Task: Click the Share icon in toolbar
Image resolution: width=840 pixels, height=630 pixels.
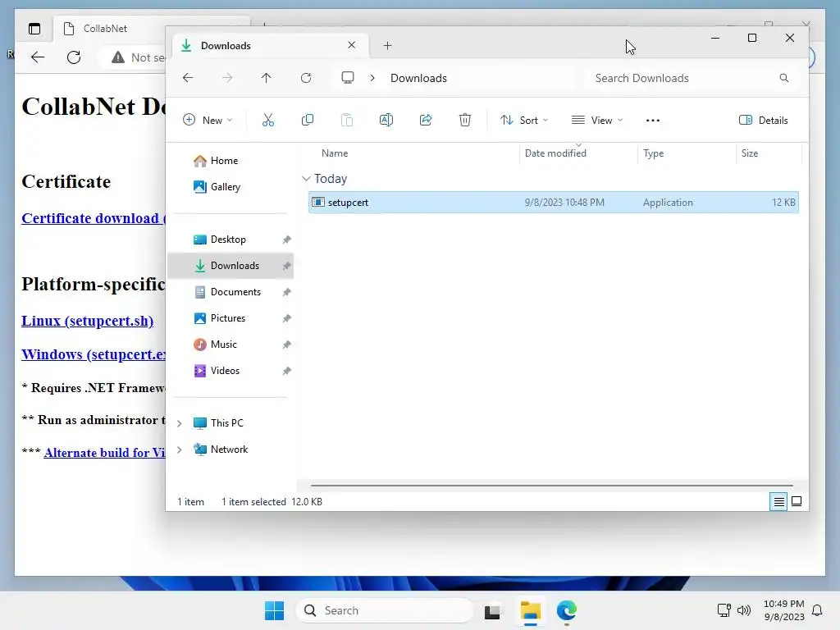Action: tap(426, 120)
